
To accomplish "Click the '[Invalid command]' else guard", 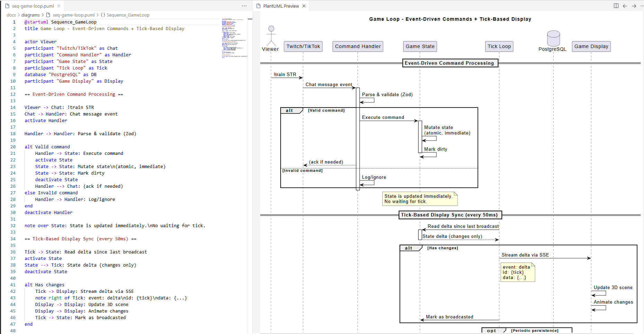I will click(302, 170).
